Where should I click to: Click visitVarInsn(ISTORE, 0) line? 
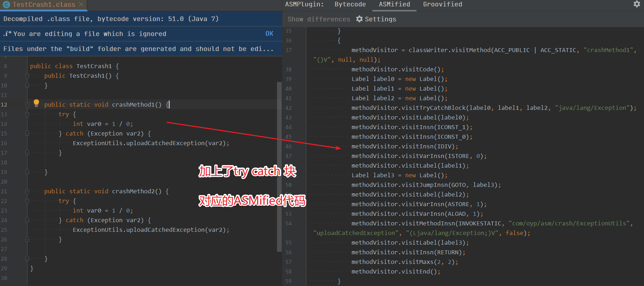tap(419, 156)
